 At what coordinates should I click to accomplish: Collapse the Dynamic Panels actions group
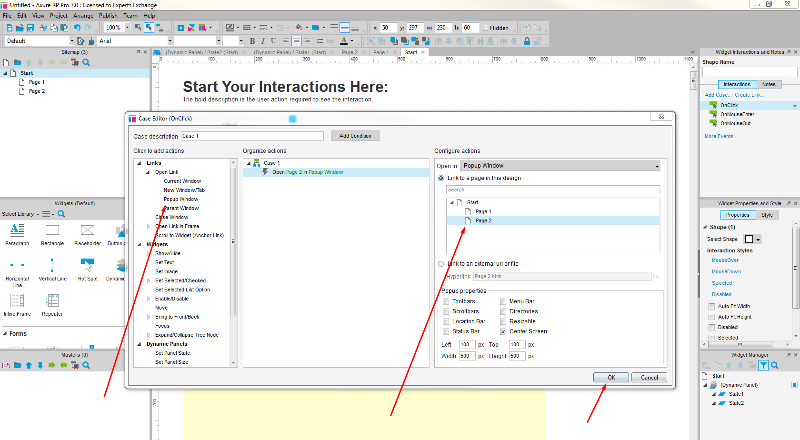click(x=139, y=345)
